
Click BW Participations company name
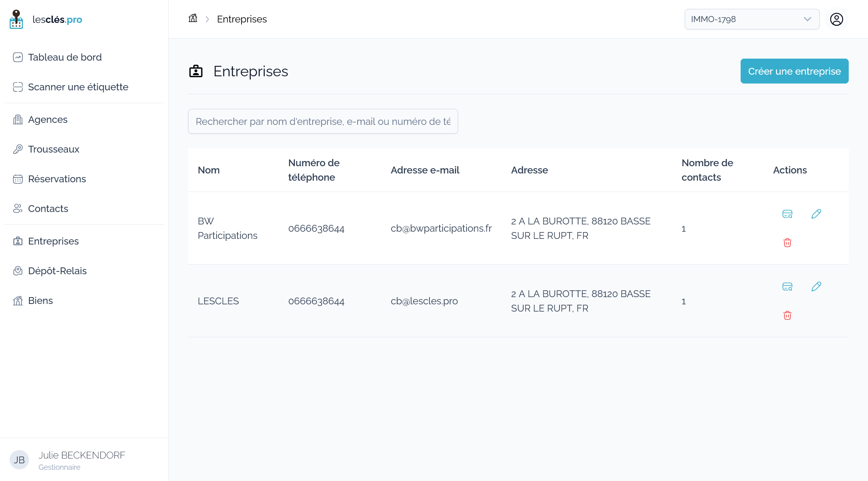227,228
